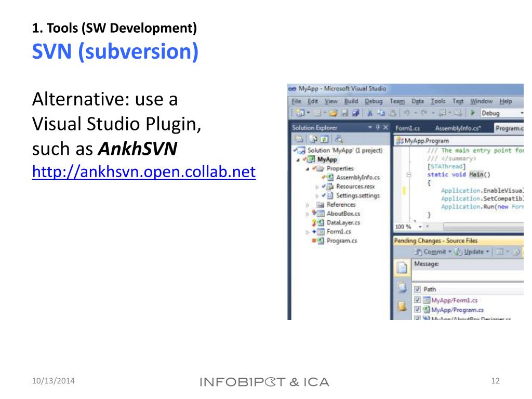Click the Open File folder icon
This screenshot has width=532, height=399.
(x=333, y=113)
